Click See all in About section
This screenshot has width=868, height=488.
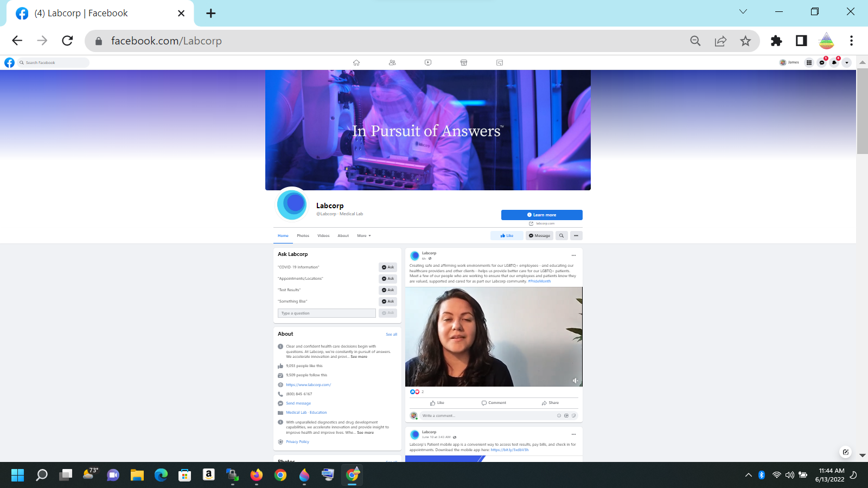391,335
